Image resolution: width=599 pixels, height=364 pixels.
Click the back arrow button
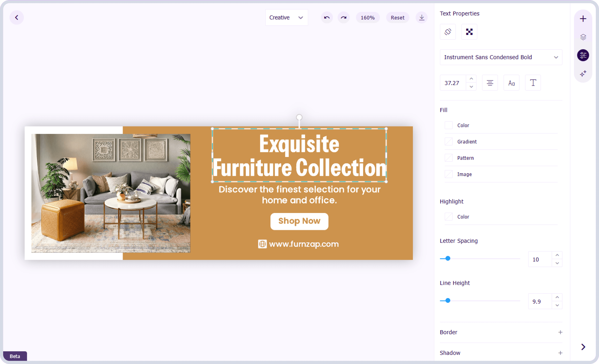[17, 18]
